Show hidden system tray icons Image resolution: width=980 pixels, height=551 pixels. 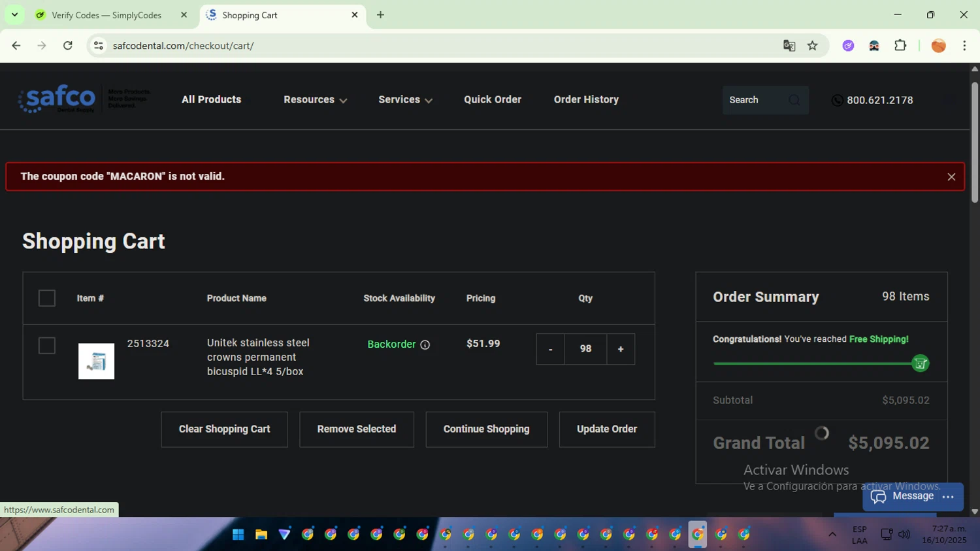(832, 535)
